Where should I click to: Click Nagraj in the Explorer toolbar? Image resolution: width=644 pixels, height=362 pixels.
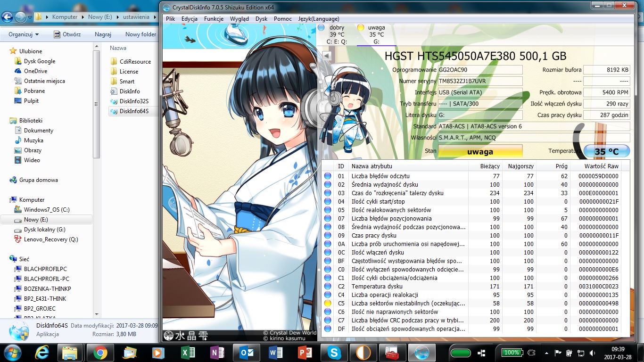[103, 34]
